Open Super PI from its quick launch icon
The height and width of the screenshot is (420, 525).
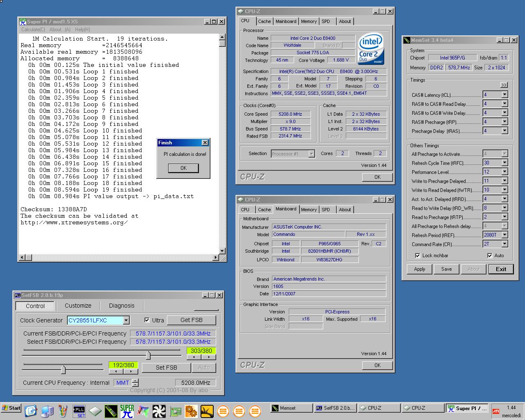click(127, 411)
